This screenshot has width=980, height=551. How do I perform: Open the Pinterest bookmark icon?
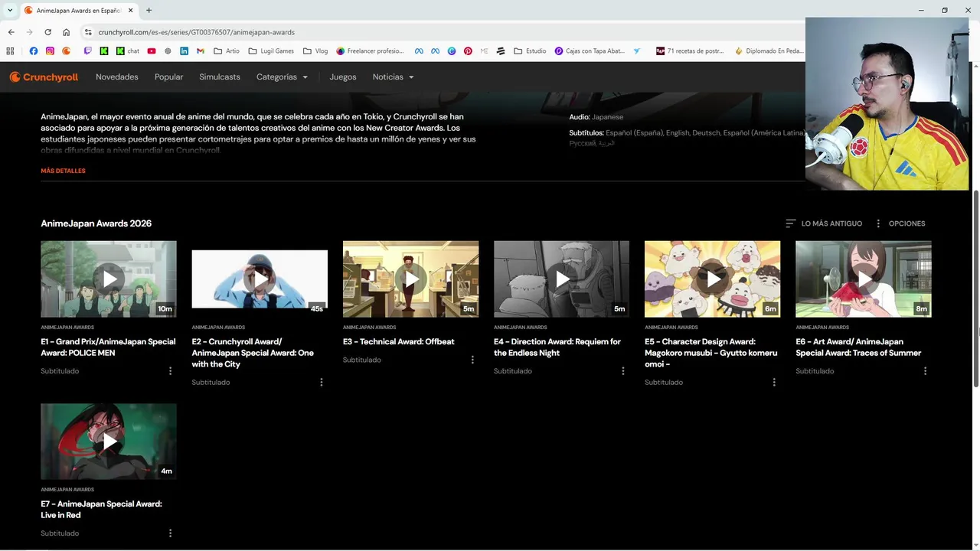pos(468,51)
